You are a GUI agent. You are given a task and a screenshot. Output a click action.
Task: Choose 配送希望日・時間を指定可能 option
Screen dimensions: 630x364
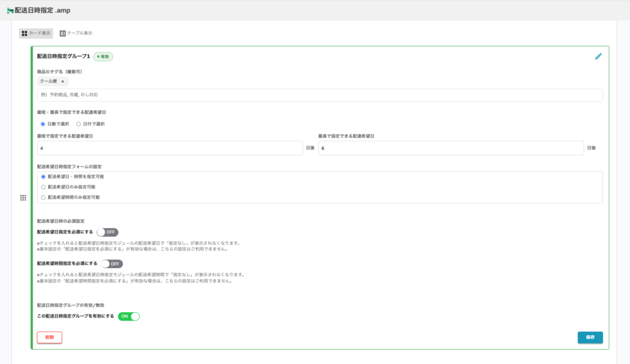tap(43, 176)
